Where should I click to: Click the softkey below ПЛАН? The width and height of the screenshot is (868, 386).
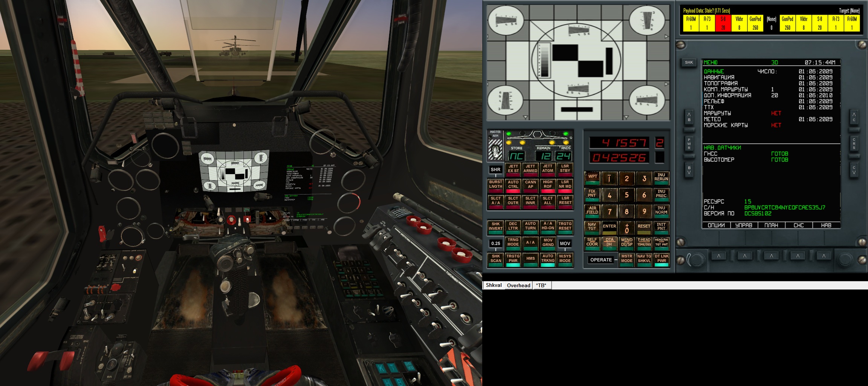tap(771, 256)
